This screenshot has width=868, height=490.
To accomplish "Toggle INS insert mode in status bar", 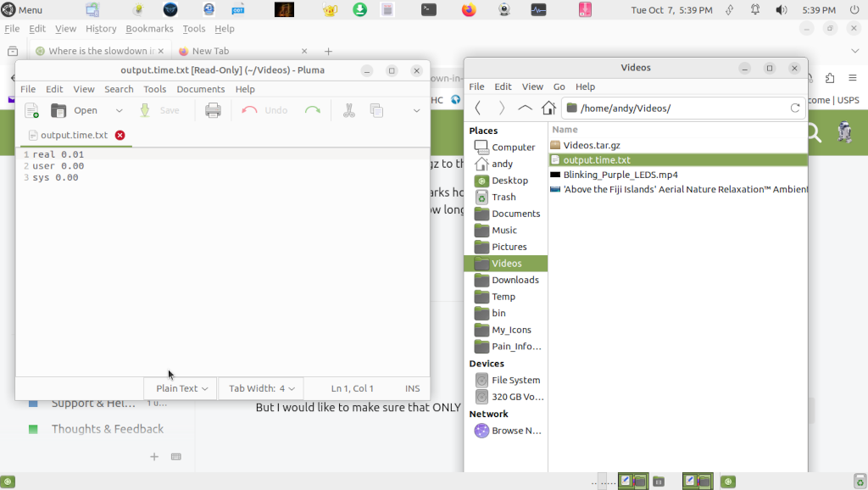I will pos(412,388).
